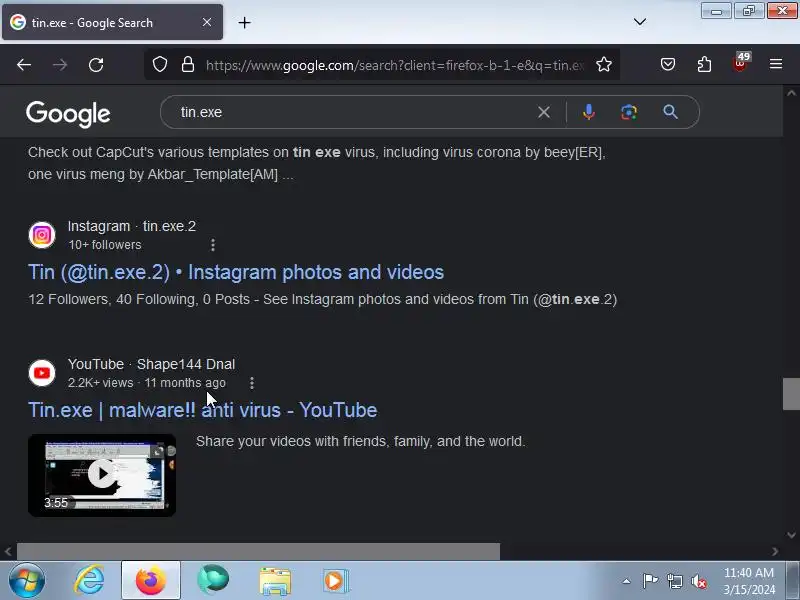Click the "12 Followers, 40 Following" snippet
Screen dimensions: 800x600
(x=322, y=299)
